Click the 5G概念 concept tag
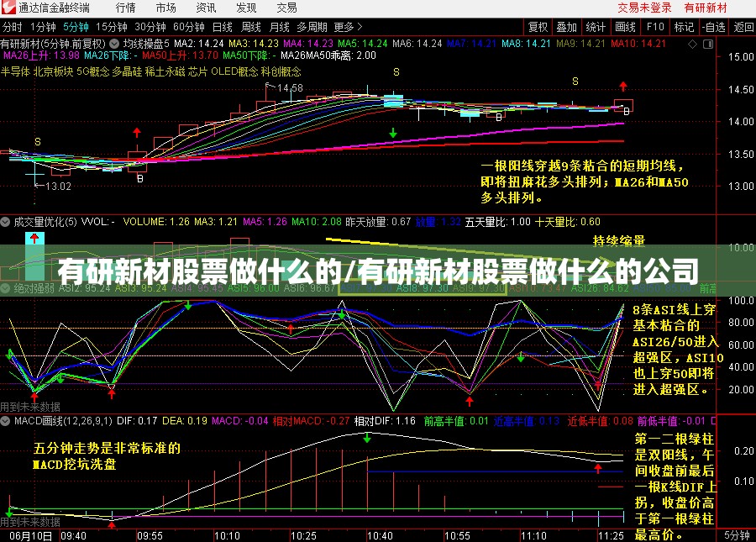756x542 pixels. [93, 72]
